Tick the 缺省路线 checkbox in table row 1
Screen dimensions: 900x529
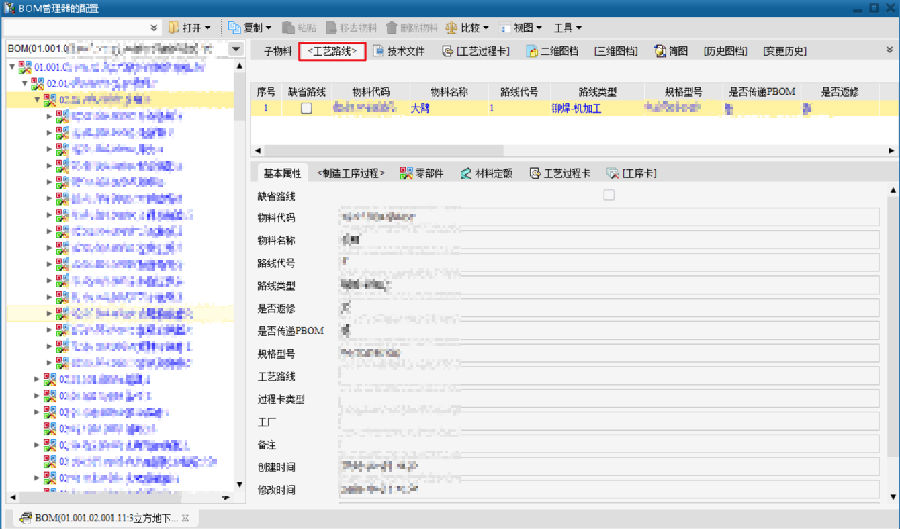click(x=307, y=107)
